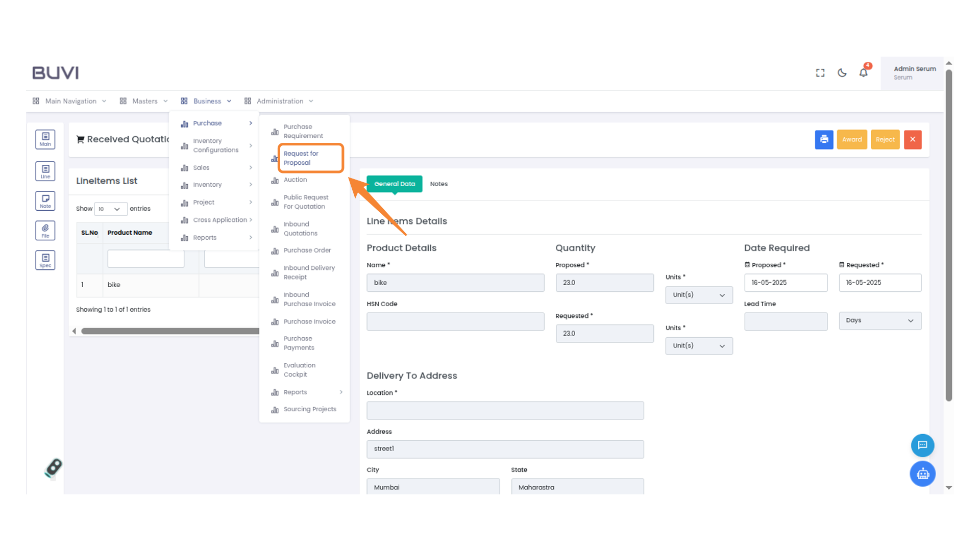The height and width of the screenshot is (551, 980).
Task: Open the Note panel icon
Action: [x=45, y=201]
